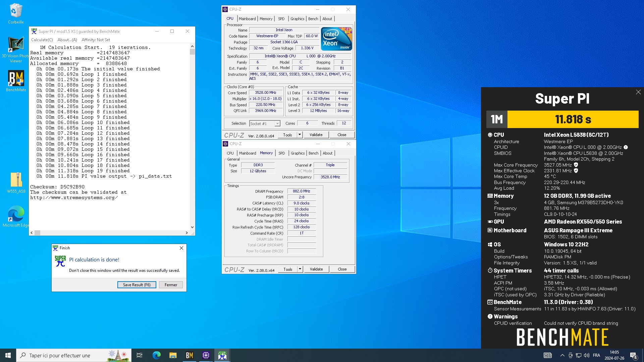Image resolution: width=644 pixels, height=362 pixels.
Task: Click Affinity: Not Set menu item
Action: pyautogui.click(x=96, y=40)
